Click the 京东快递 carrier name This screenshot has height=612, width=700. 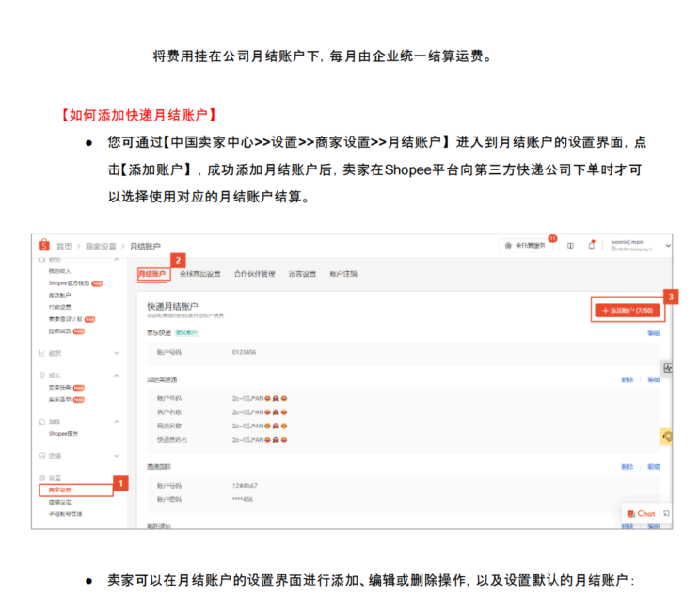click(159, 332)
